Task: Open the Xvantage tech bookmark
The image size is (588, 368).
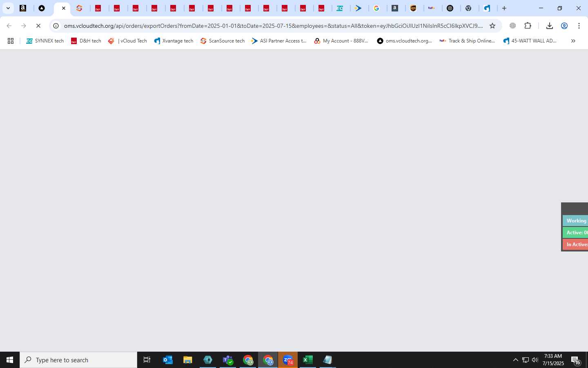Action: (174, 41)
